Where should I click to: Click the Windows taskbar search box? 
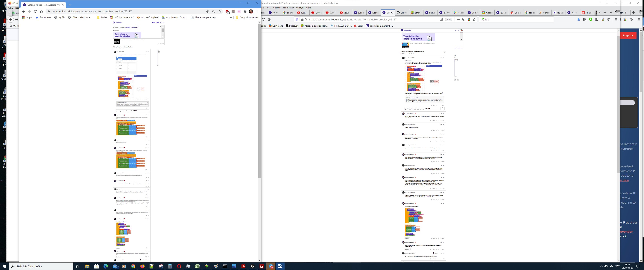tap(41, 266)
